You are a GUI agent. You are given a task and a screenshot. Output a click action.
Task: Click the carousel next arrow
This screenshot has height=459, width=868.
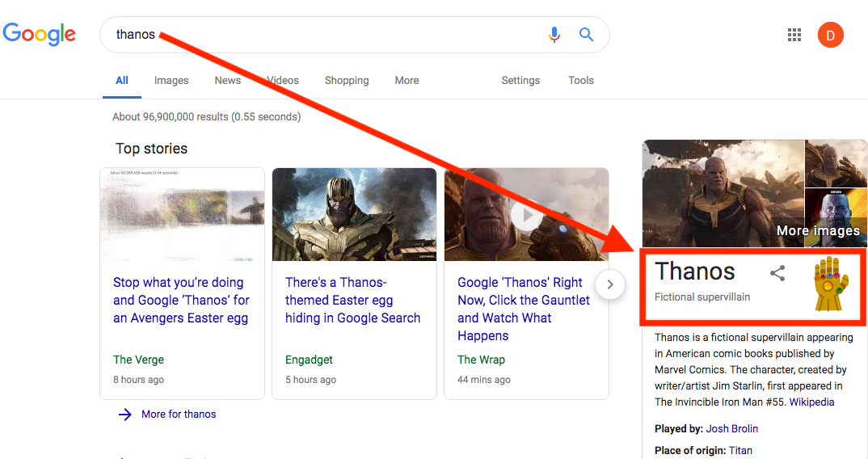611,284
